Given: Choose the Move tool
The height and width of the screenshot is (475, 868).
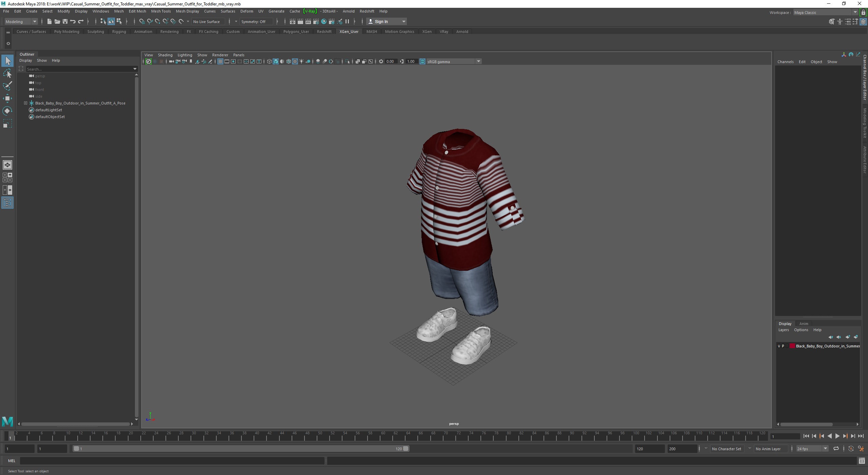Looking at the screenshot, I should point(7,98).
